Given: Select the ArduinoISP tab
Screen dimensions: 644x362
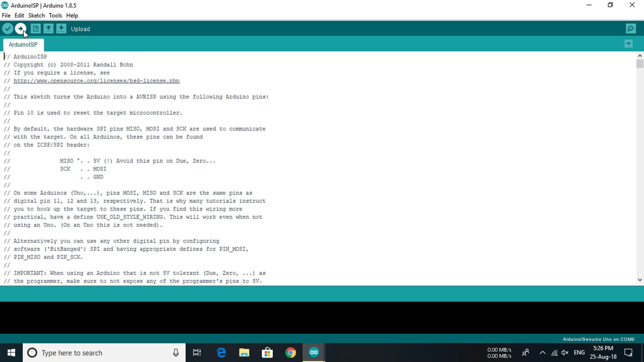Looking at the screenshot, I should tap(23, 45).
